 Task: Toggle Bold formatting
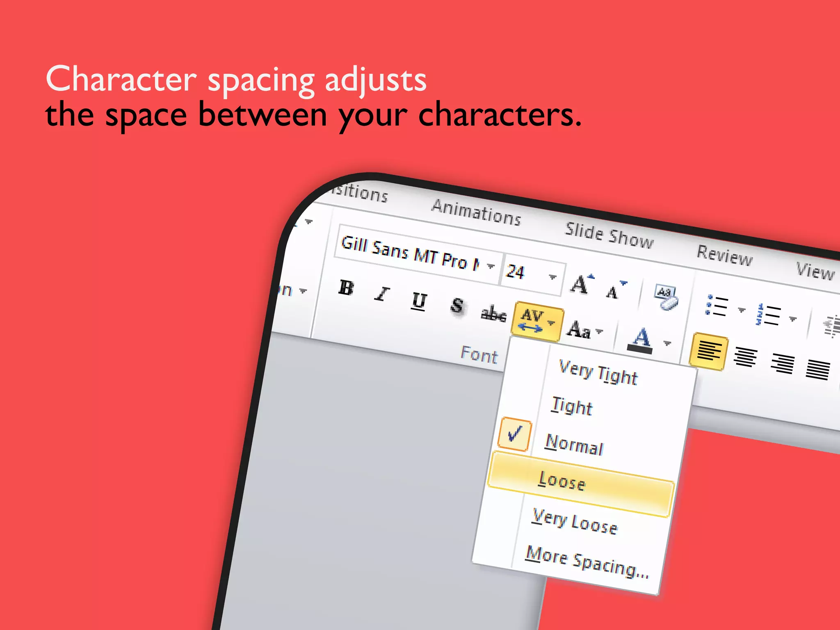346,288
